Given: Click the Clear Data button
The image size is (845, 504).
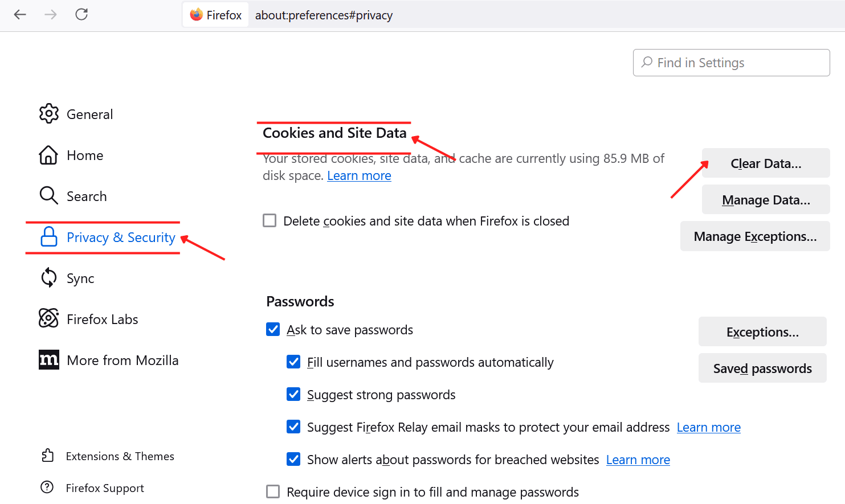Looking at the screenshot, I should pyautogui.click(x=765, y=163).
